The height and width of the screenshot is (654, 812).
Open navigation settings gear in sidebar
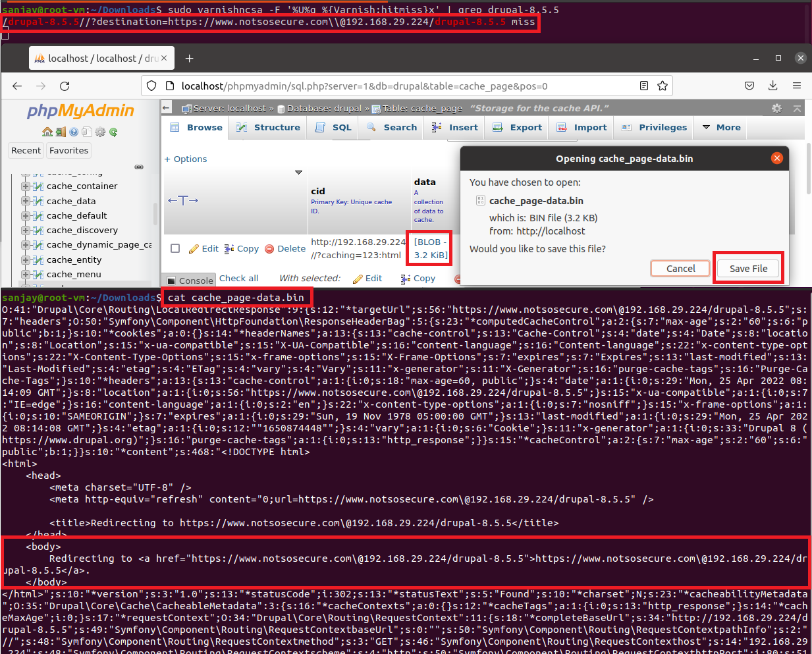(100, 132)
